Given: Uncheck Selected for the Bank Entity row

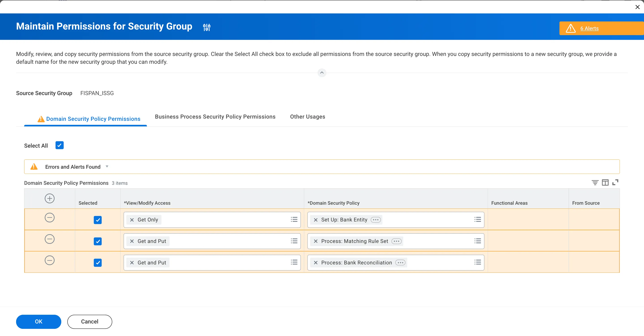Looking at the screenshot, I should (x=97, y=220).
